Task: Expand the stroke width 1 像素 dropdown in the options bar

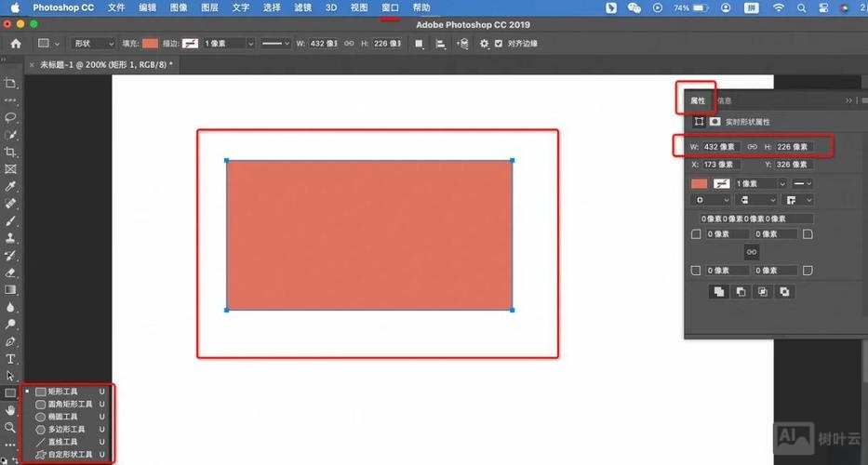Action: tap(229, 44)
